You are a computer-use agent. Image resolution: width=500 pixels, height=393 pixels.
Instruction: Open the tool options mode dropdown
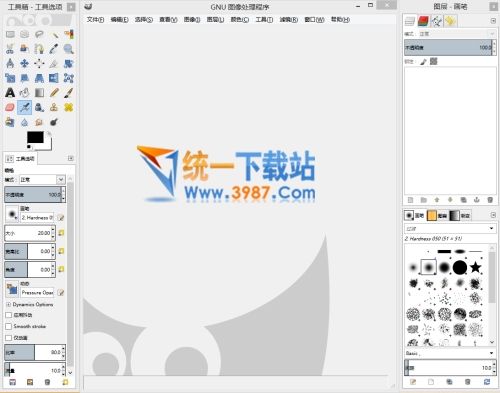[x=42, y=180]
